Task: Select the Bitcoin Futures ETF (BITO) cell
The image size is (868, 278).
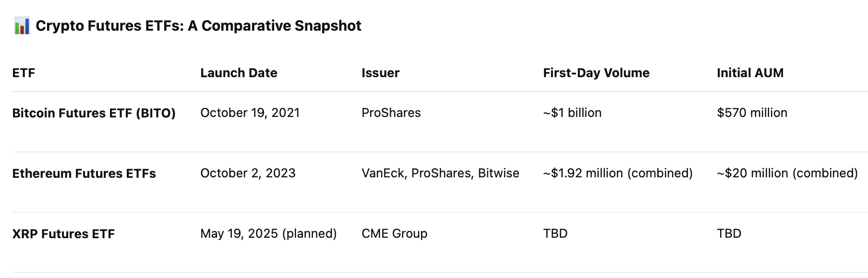Action: (x=94, y=113)
